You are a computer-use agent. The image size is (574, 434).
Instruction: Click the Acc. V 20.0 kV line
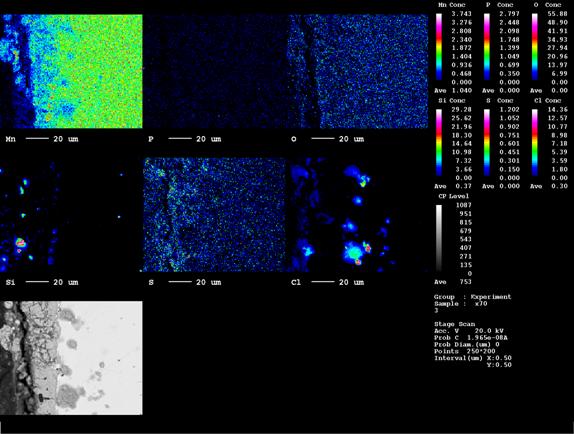[469, 331]
